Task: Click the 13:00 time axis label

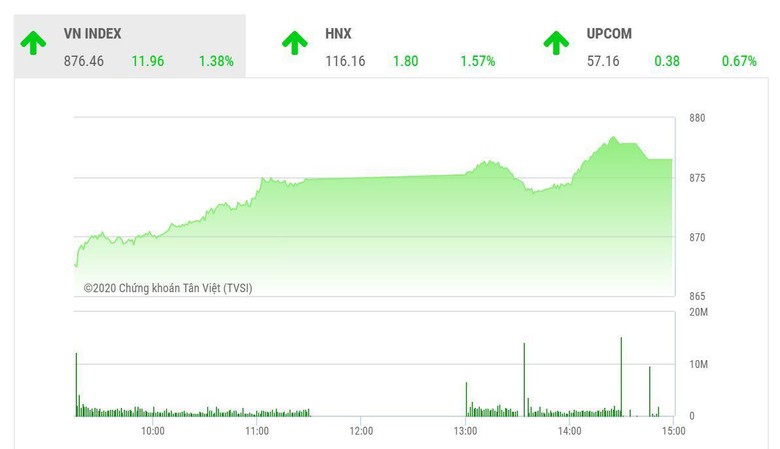Action: 465,431
